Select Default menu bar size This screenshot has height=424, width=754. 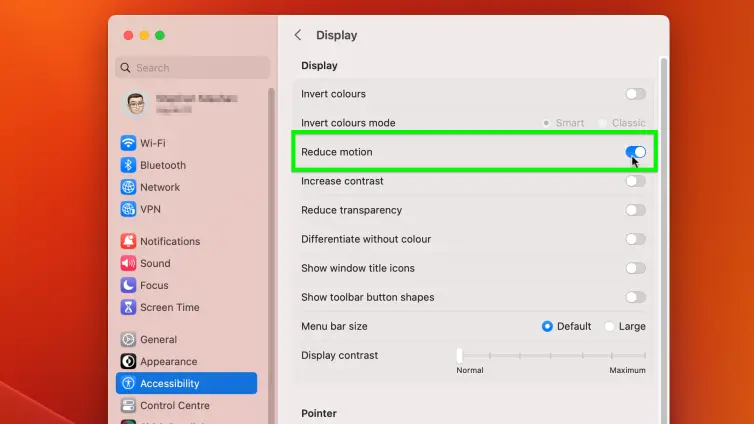click(547, 326)
